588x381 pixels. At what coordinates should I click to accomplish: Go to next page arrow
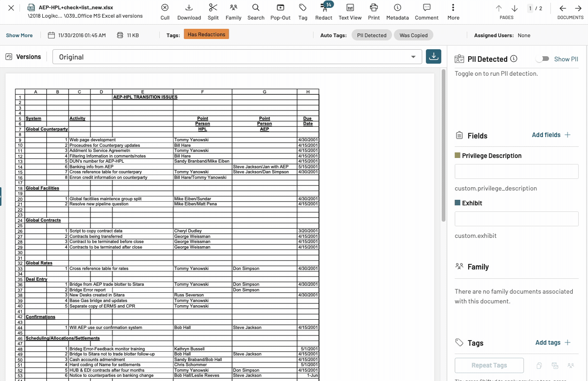pos(515,8)
